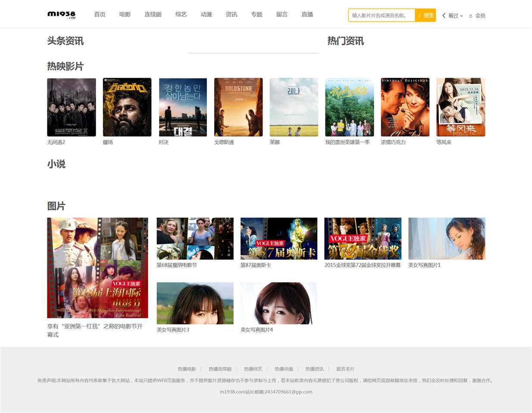The width and height of the screenshot is (532, 413).
Task: Open the 第87届奥斯卡 picture thumbnail
Action: click(279, 238)
